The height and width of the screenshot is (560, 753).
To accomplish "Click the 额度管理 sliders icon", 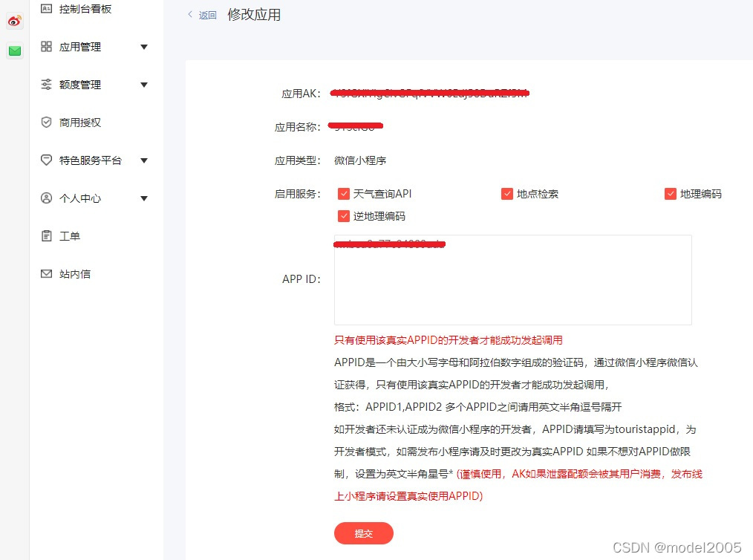I will click(46, 85).
